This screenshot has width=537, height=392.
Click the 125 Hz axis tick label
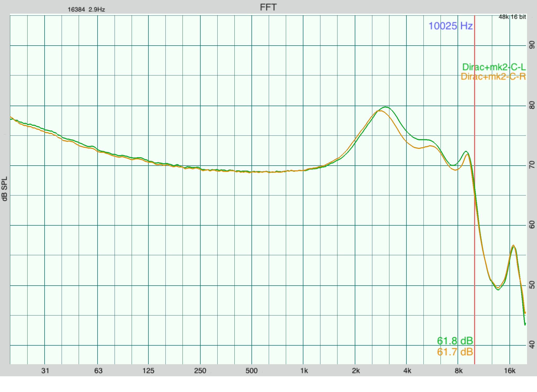pyautogui.click(x=148, y=371)
